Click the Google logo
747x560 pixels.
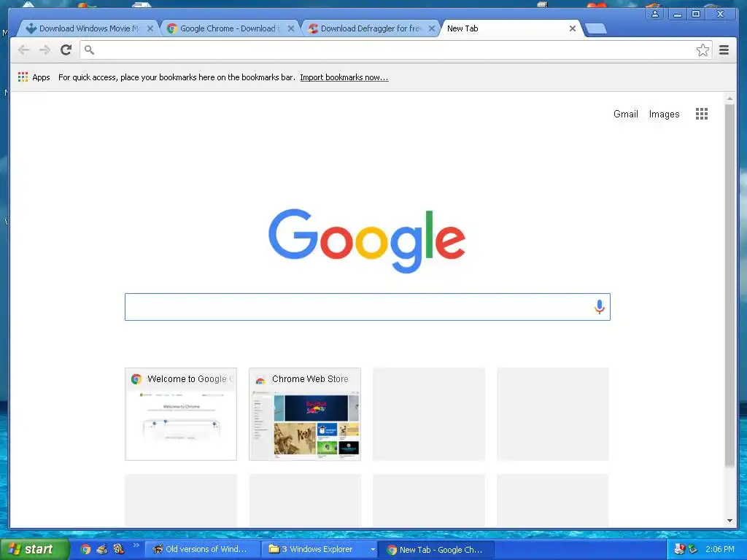[x=367, y=241]
